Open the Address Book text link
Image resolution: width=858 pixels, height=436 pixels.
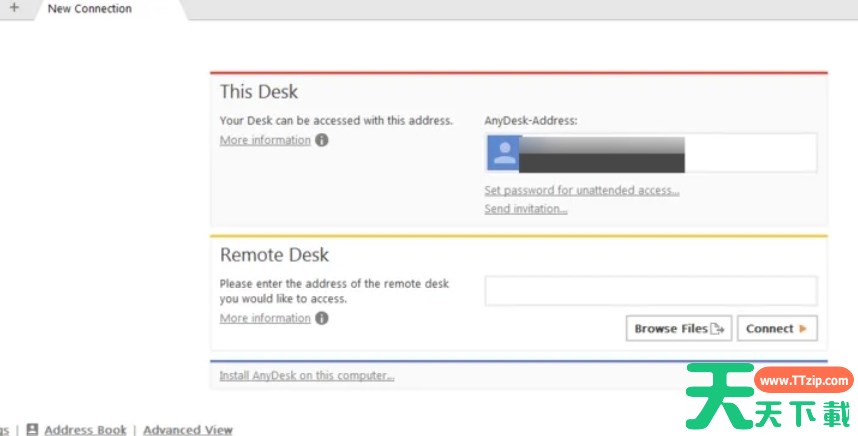pos(85,430)
